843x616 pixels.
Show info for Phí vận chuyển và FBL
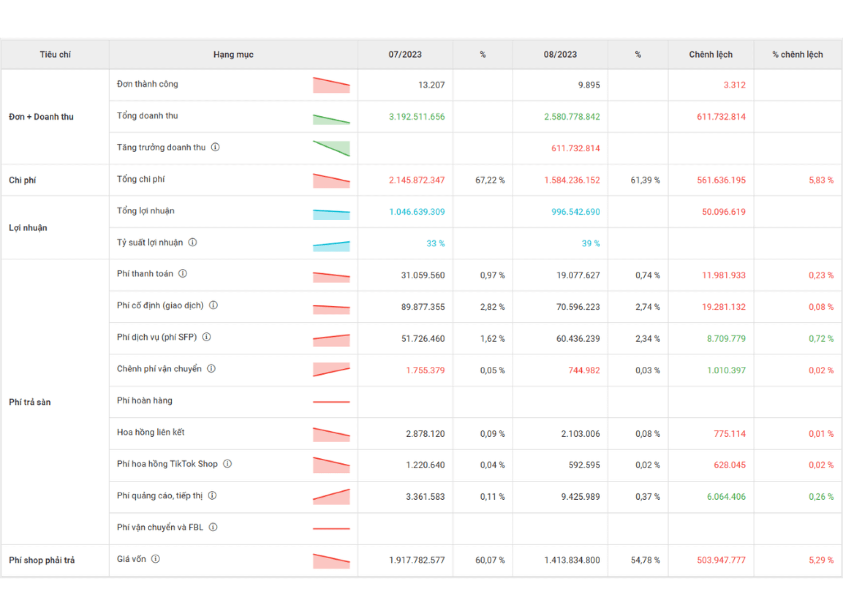tap(213, 527)
